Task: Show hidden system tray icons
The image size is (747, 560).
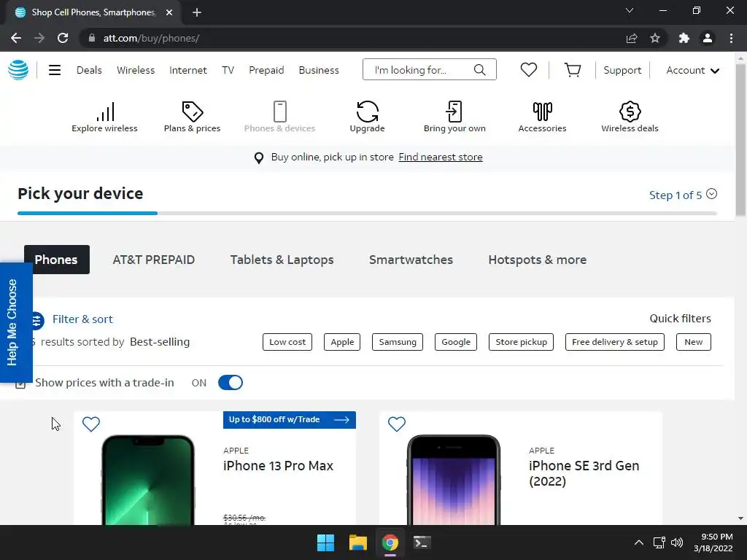Action: coord(639,542)
